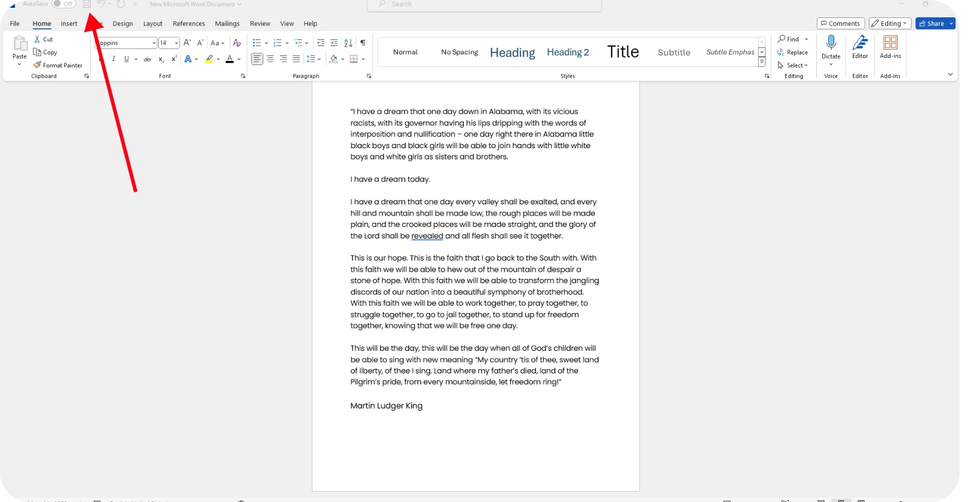Image resolution: width=980 pixels, height=502 pixels.
Task: Toggle the AutoSave switch
Action: (x=63, y=4)
